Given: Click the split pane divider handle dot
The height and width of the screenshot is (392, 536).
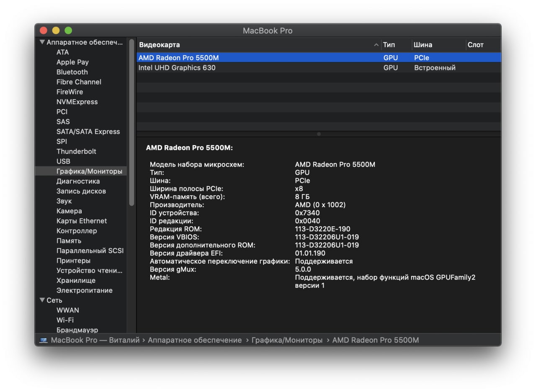Looking at the screenshot, I should click(x=319, y=134).
